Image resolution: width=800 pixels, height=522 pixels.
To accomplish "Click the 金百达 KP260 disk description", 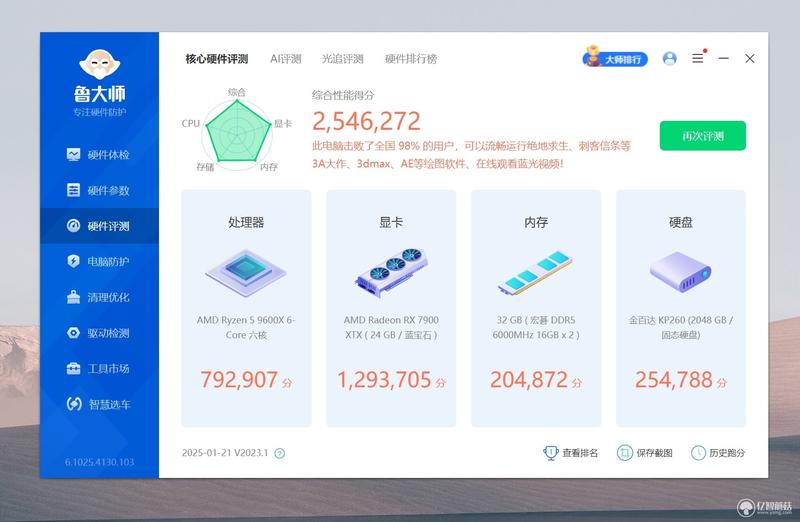I will 681,328.
